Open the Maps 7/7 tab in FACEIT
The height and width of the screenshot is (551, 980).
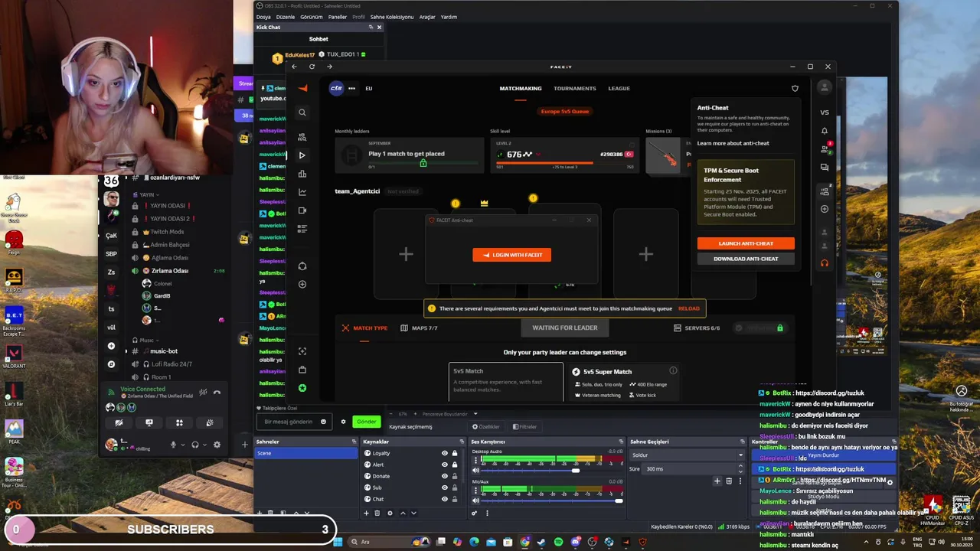pyautogui.click(x=419, y=328)
